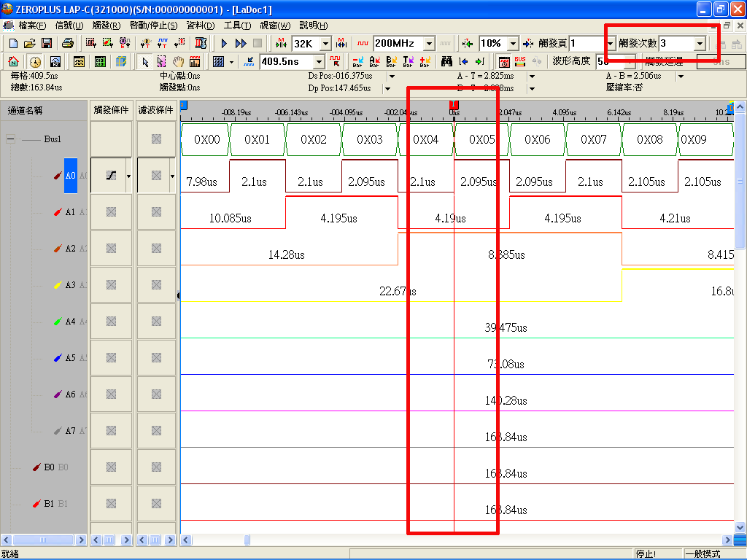Select the Hand pan tool
747x560 pixels.
pyautogui.click(x=178, y=62)
